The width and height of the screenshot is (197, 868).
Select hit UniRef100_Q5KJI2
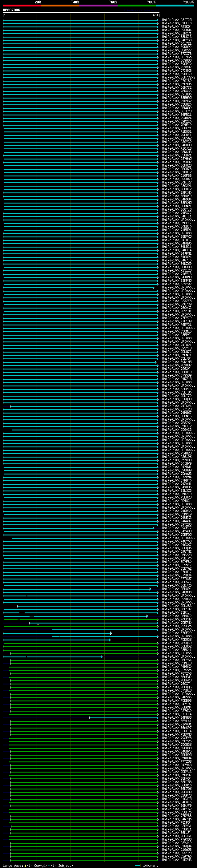(177, 426)
